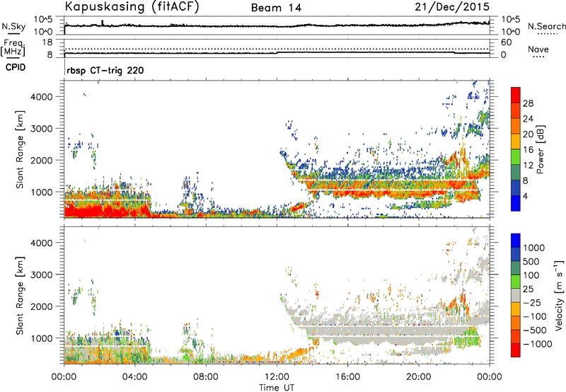Viewport: 566px width, 392px height.
Task: Click the rbsp CT-trig 220 text
Action: pos(105,70)
